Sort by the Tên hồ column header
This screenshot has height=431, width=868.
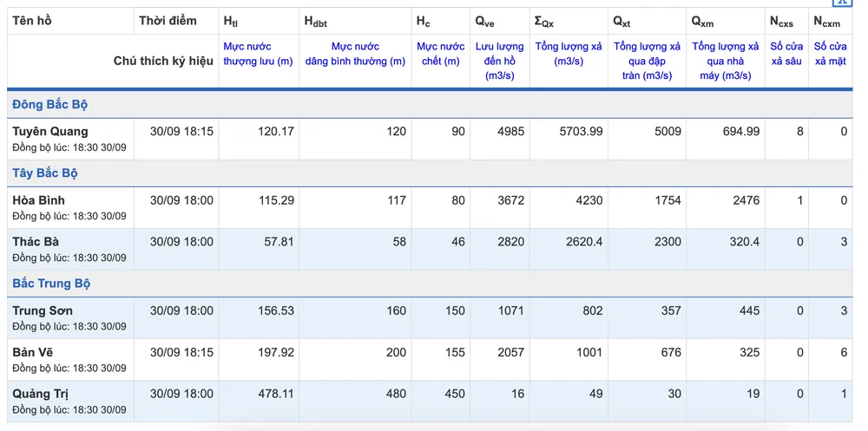pos(32,21)
